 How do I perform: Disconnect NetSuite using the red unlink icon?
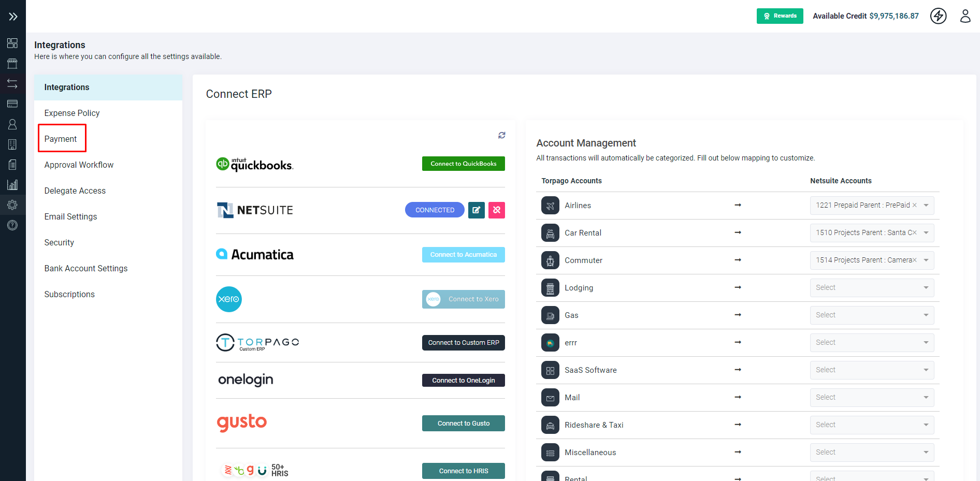(496, 210)
